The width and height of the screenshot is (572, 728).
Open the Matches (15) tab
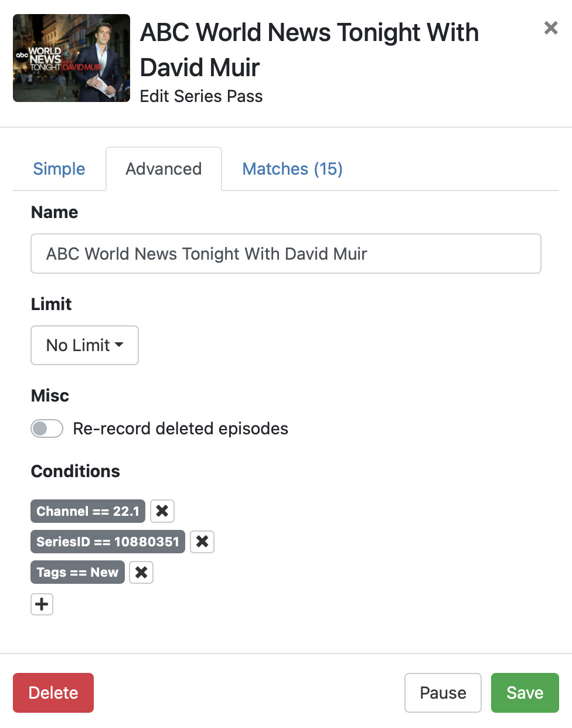292,169
